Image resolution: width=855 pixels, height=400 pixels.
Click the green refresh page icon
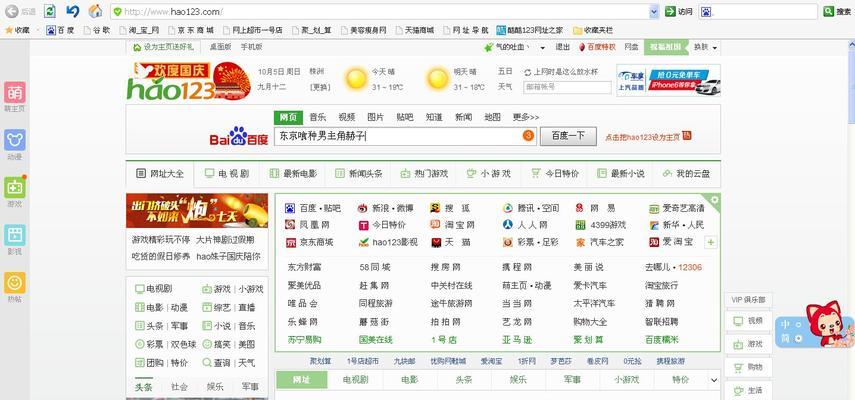(x=50, y=11)
